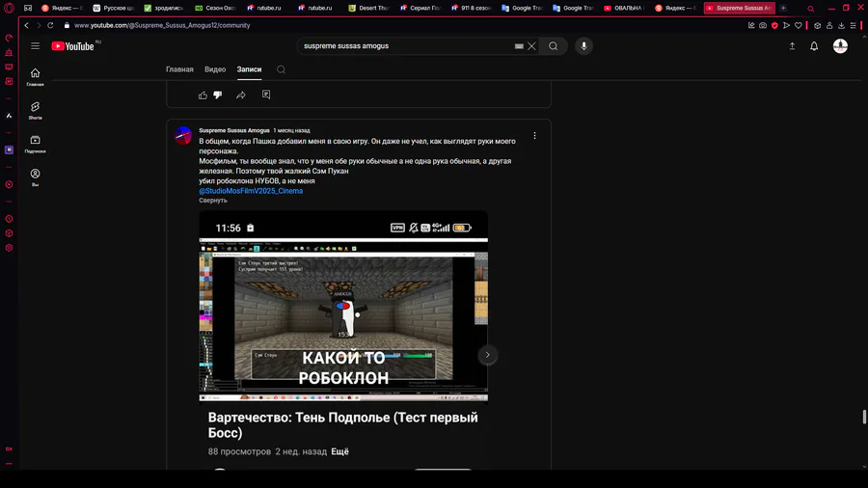Open Opera easy setup menu icon
The width and height of the screenshot is (868, 488).
coord(854,25)
